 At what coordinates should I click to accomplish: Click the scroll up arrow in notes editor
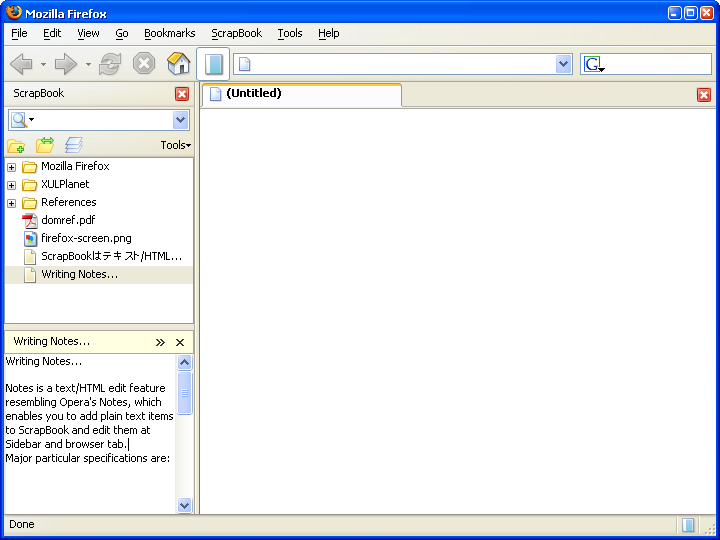coord(185,363)
